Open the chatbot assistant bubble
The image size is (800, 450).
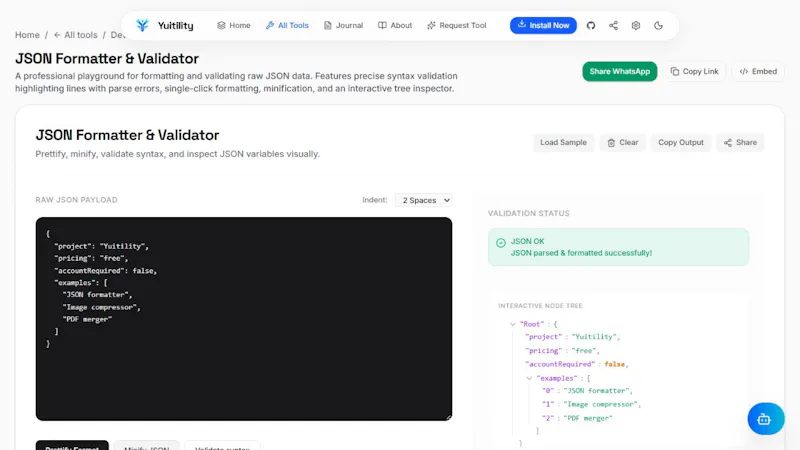[x=766, y=419]
